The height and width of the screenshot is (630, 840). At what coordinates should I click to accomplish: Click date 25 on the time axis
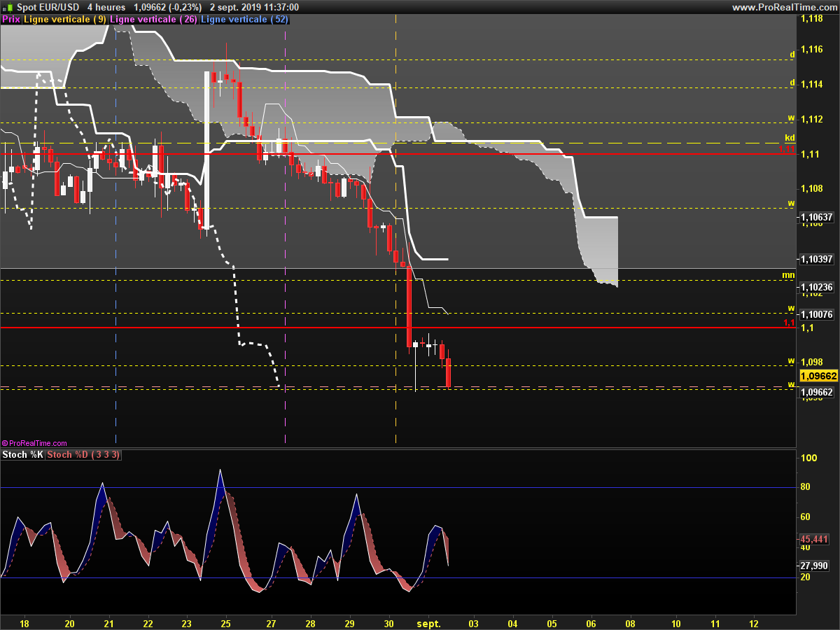(225, 623)
